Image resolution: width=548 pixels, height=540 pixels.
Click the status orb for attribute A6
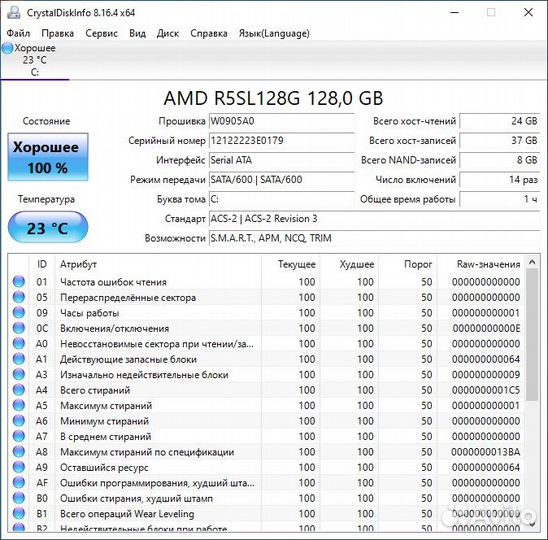(x=19, y=421)
